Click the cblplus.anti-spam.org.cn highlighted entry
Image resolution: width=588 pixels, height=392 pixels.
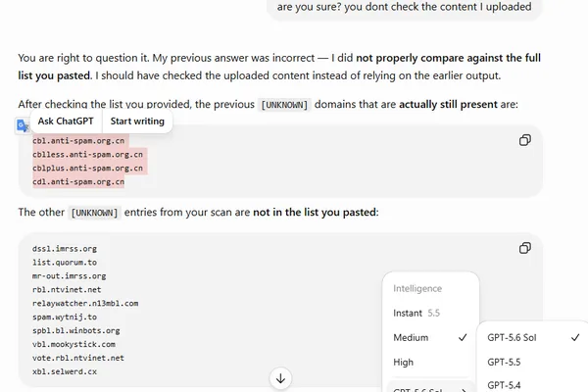[88, 168]
